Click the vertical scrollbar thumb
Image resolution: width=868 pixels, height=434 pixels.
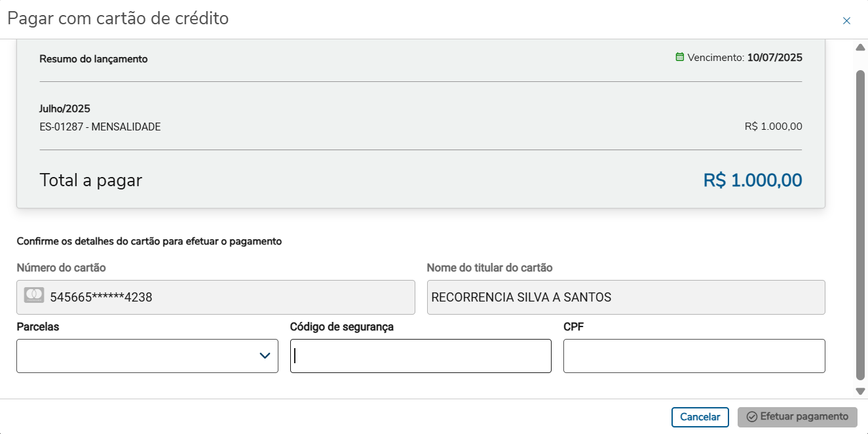(x=861, y=223)
